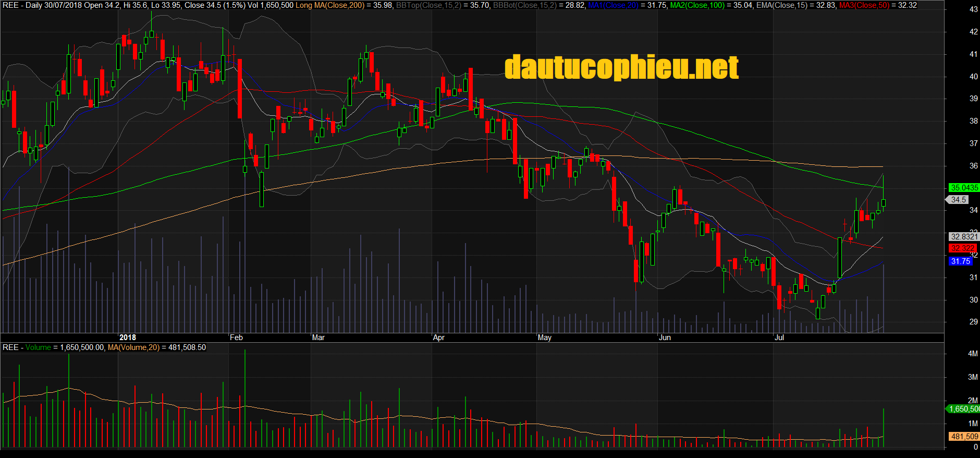Click the green 35.0435 price axis marker
The height and width of the screenshot is (458, 980).
[963, 187]
